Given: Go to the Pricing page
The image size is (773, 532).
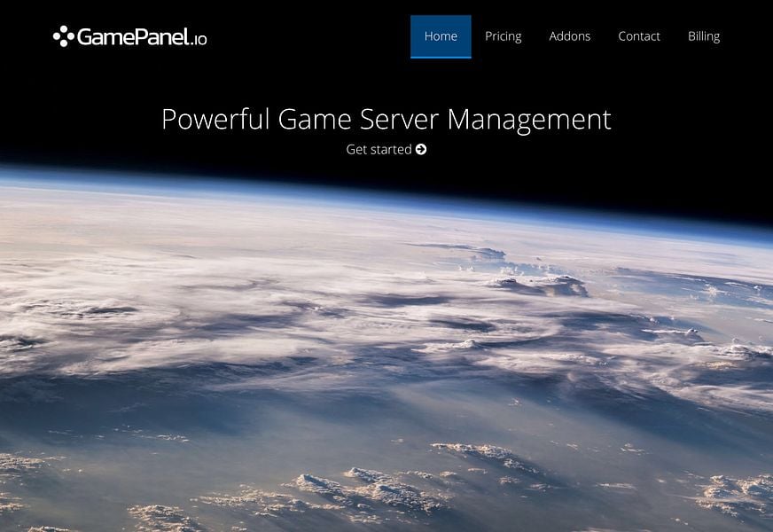Looking at the screenshot, I should point(503,36).
